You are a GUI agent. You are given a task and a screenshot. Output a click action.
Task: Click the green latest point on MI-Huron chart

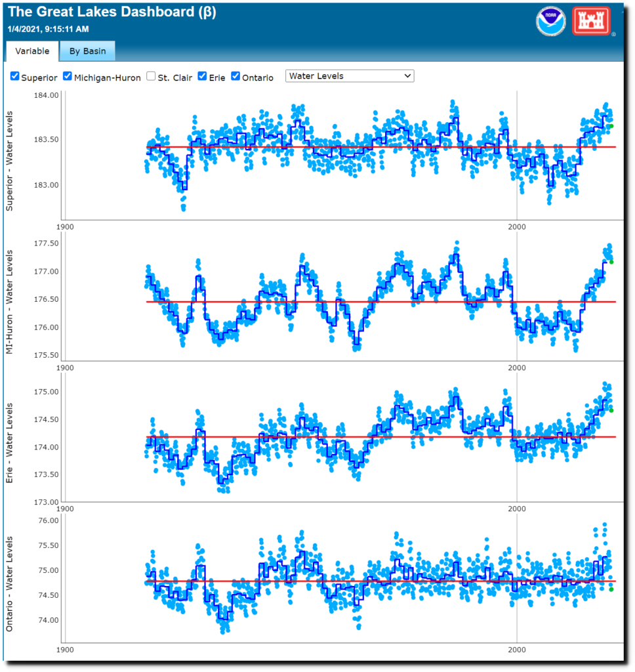(x=611, y=262)
